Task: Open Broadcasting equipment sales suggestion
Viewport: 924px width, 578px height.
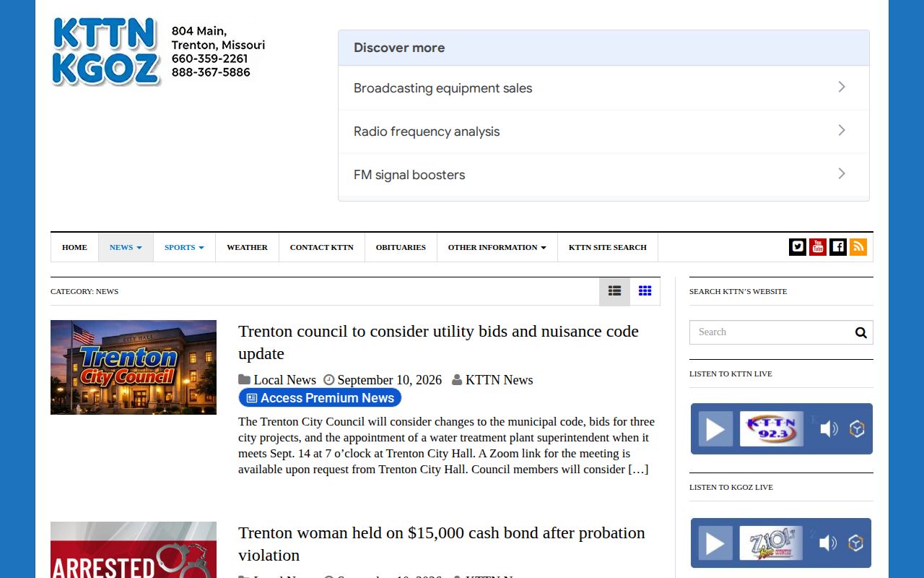Action: (x=603, y=88)
